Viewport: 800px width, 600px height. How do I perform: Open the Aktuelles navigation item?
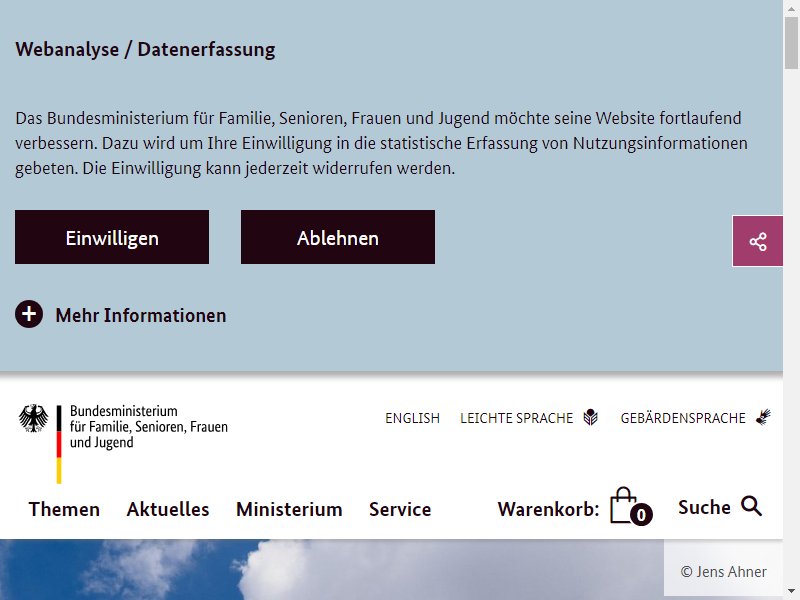coord(168,509)
